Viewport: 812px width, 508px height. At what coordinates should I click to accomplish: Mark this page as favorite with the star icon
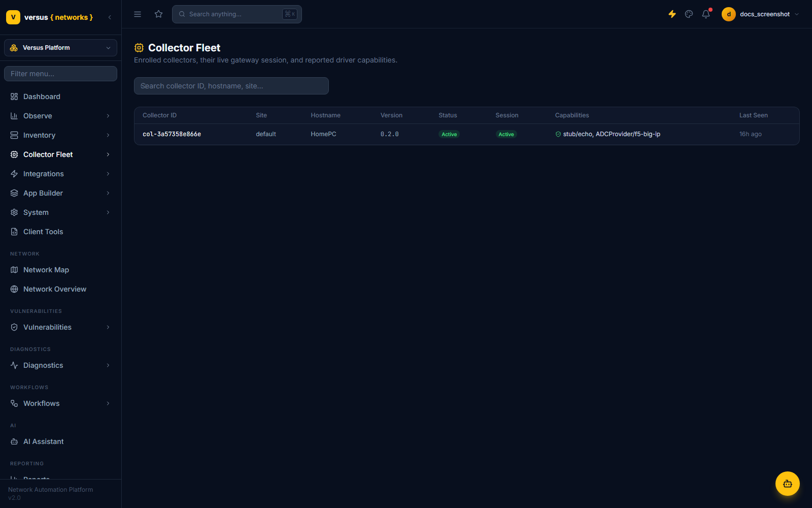159,14
